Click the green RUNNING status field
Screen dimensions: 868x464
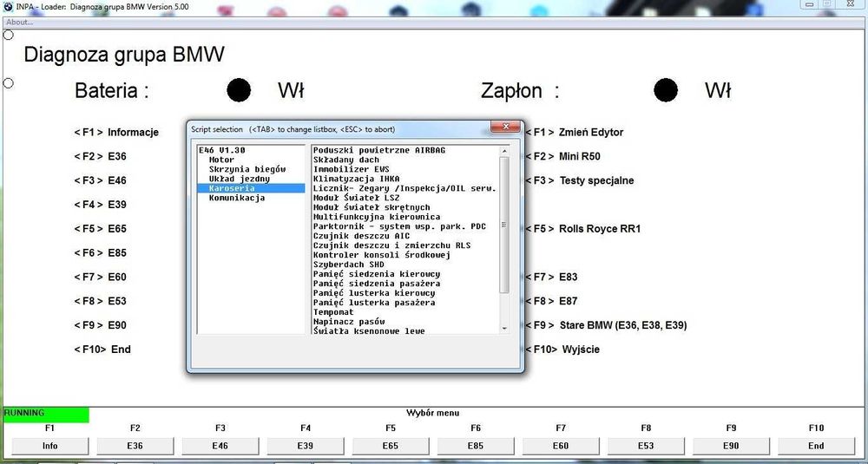(x=46, y=414)
